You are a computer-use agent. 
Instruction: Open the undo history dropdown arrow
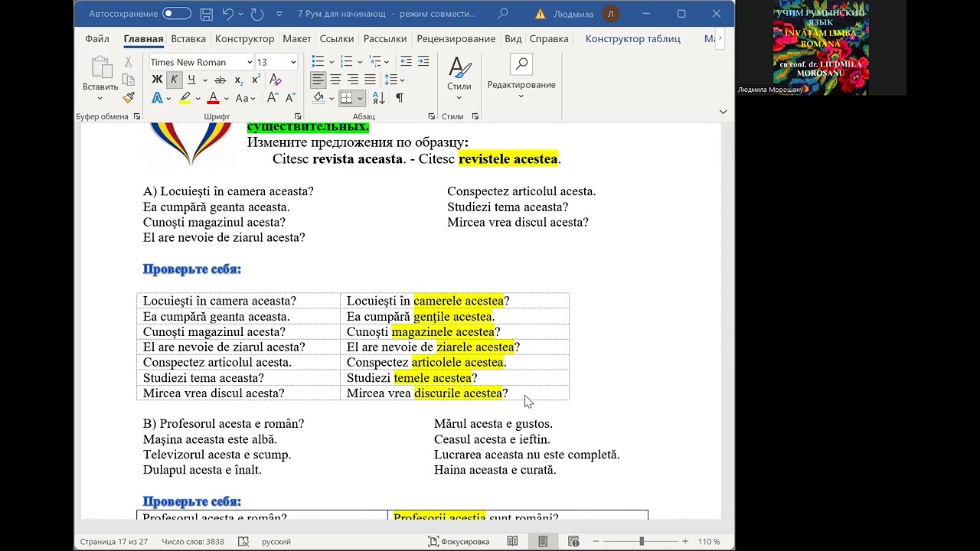point(240,14)
